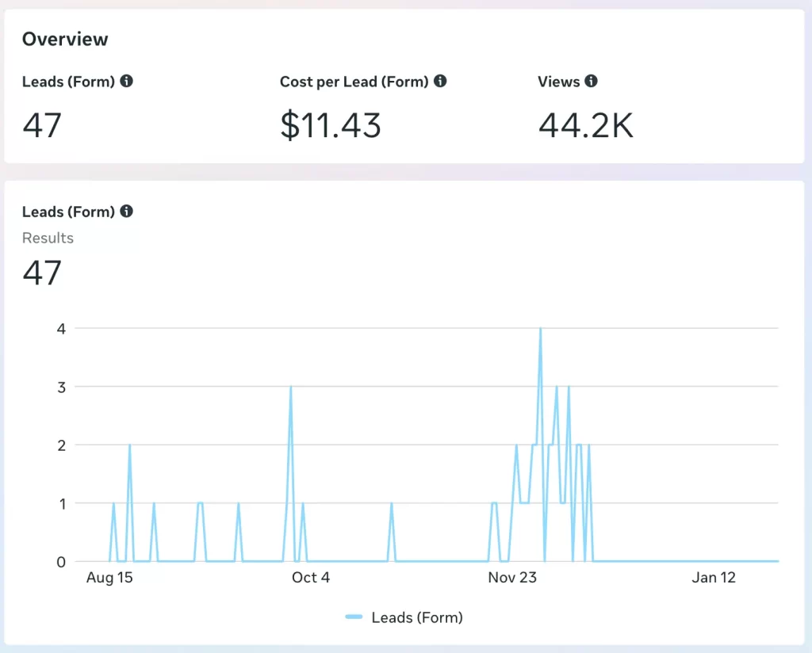Click the 47 total under Results

coord(42,273)
